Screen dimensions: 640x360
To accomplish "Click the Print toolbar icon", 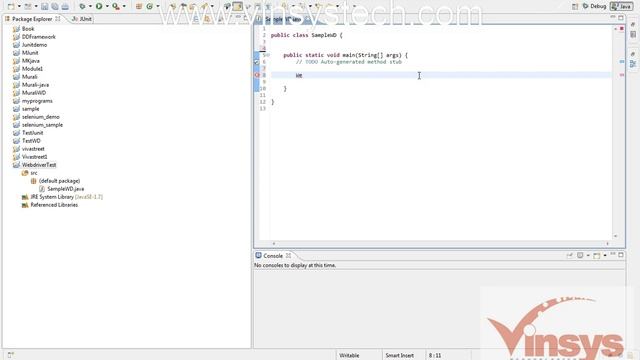I will (x=65, y=6).
